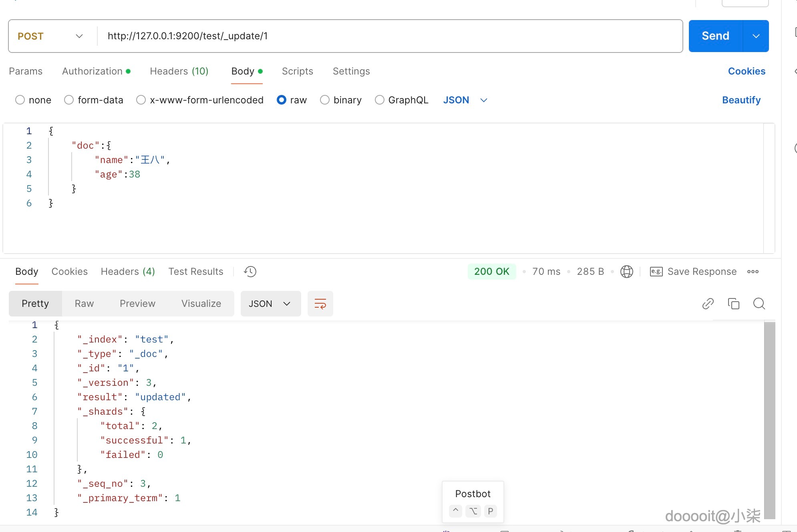Click the copy link icon for response
This screenshot has height=532, width=797.
click(x=708, y=304)
